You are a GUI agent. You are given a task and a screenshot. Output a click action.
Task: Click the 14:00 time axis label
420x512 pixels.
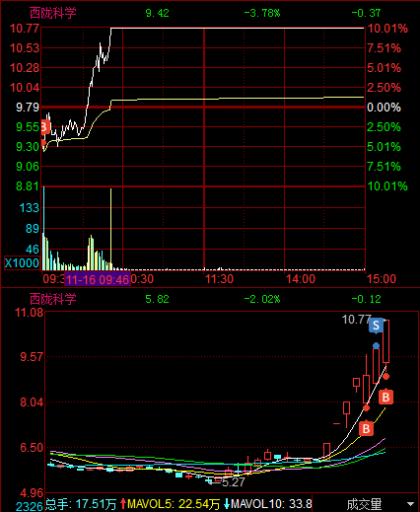301,279
